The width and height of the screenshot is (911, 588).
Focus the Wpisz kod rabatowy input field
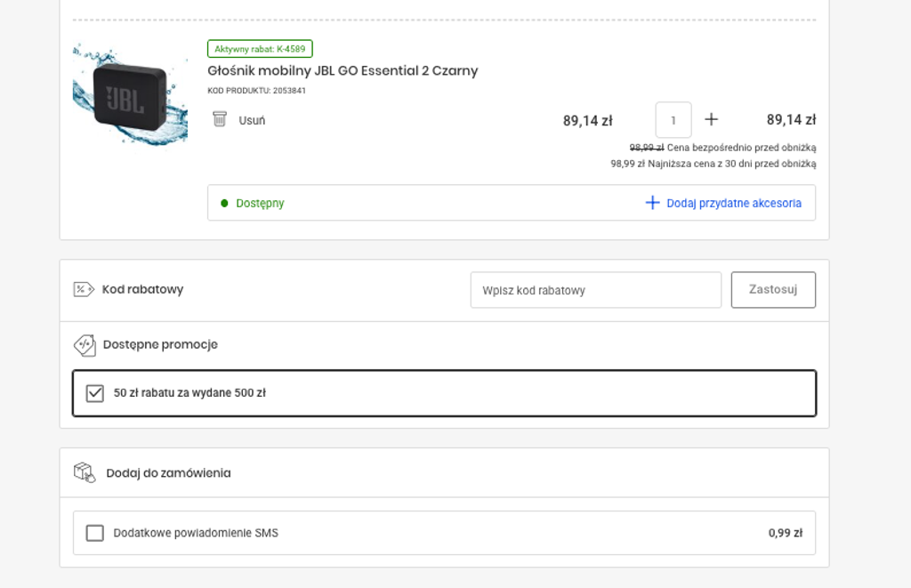pyautogui.click(x=595, y=290)
